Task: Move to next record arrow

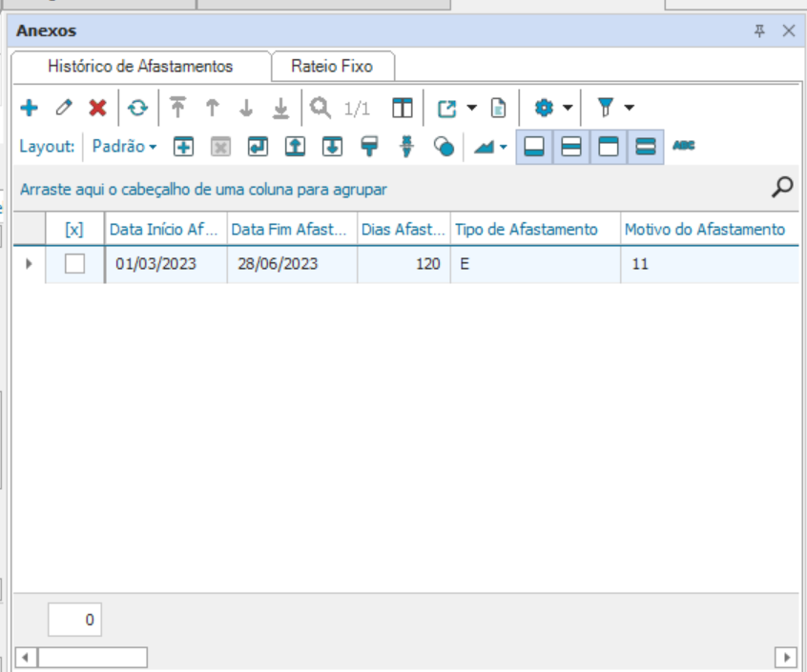Action: (246, 108)
